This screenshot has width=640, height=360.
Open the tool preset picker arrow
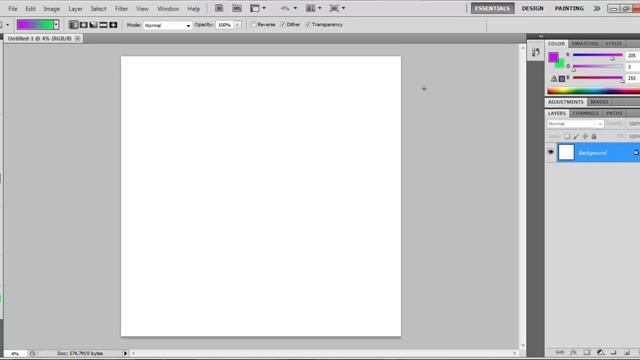pos(7,25)
